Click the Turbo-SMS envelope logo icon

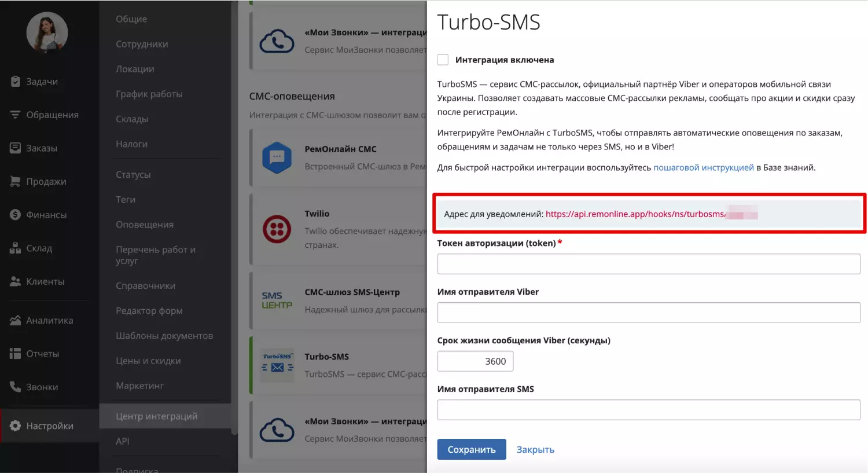coord(277,365)
